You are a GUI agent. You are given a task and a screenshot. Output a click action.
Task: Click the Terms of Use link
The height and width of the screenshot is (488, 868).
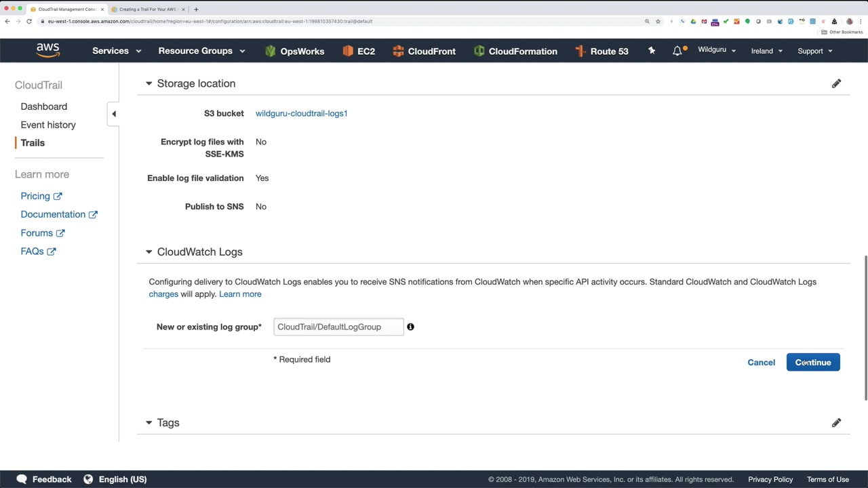[x=828, y=479]
